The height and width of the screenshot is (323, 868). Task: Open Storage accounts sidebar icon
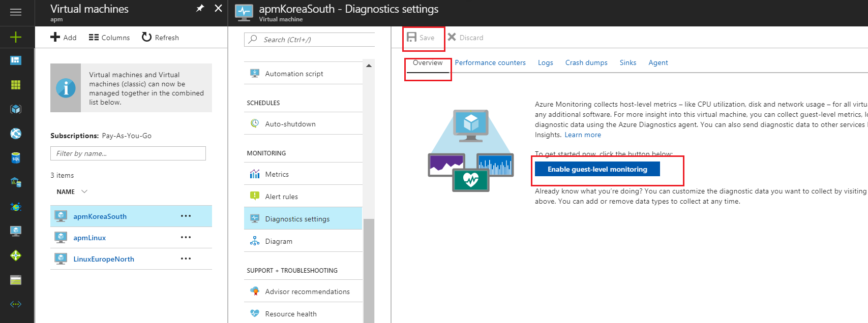pyautogui.click(x=16, y=280)
